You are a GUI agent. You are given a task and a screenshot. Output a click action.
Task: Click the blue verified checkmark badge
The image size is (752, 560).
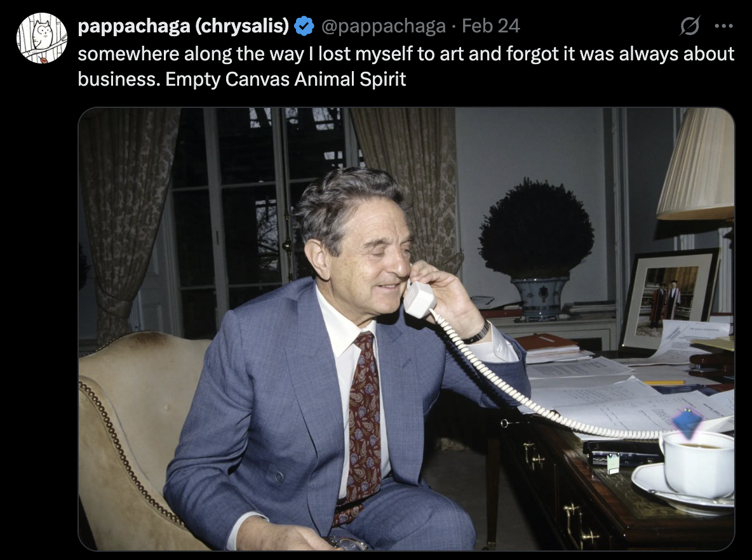(304, 26)
